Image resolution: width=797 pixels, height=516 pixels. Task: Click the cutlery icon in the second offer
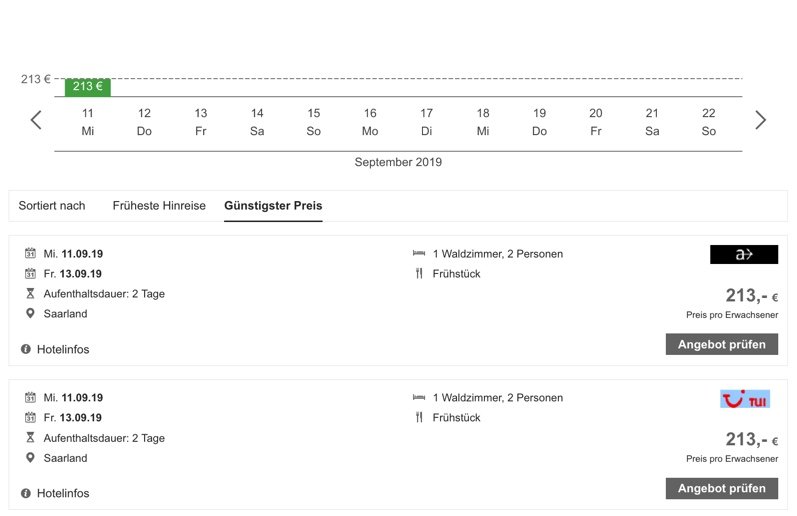(x=419, y=417)
